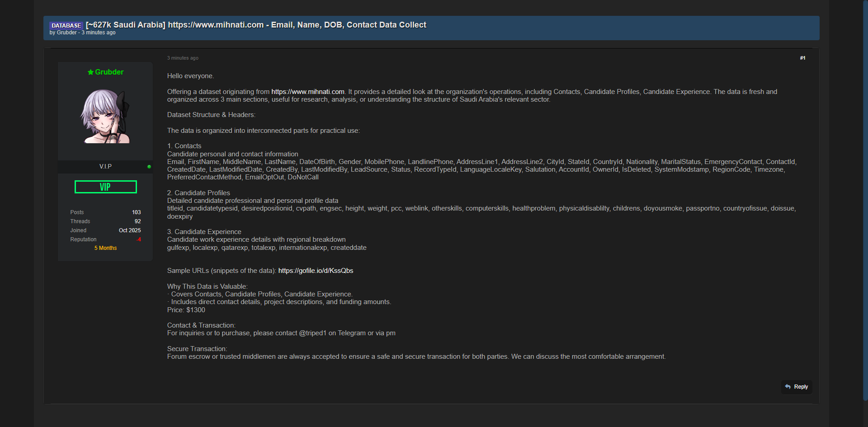Click the Reply arrow icon
This screenshot has width=868, height=427.
pyautogui.click(x=788, y=387)
